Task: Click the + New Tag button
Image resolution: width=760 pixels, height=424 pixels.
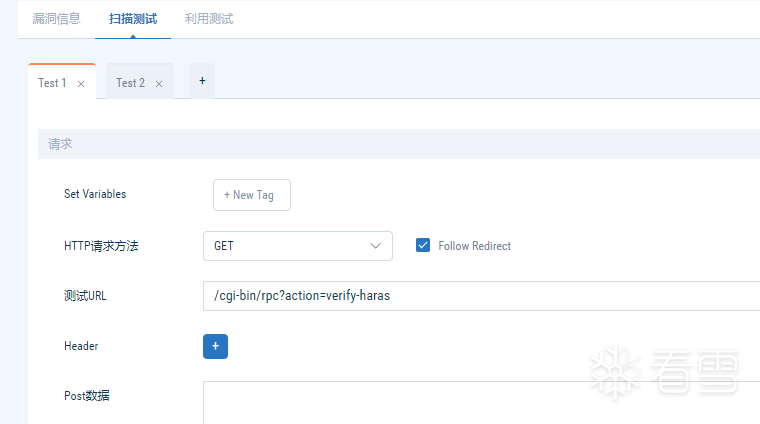Action: pos(251,195)
